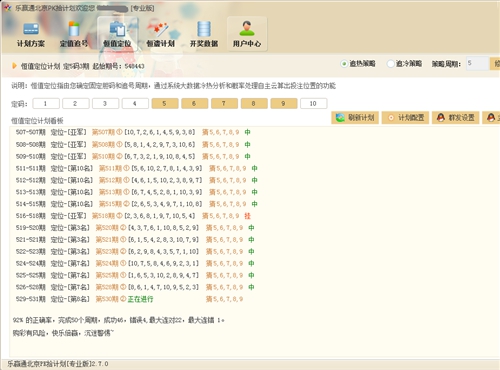This screenshot has height=370, width=500.
Task: Toggle 定码 number 10
Action: point(313,103)
